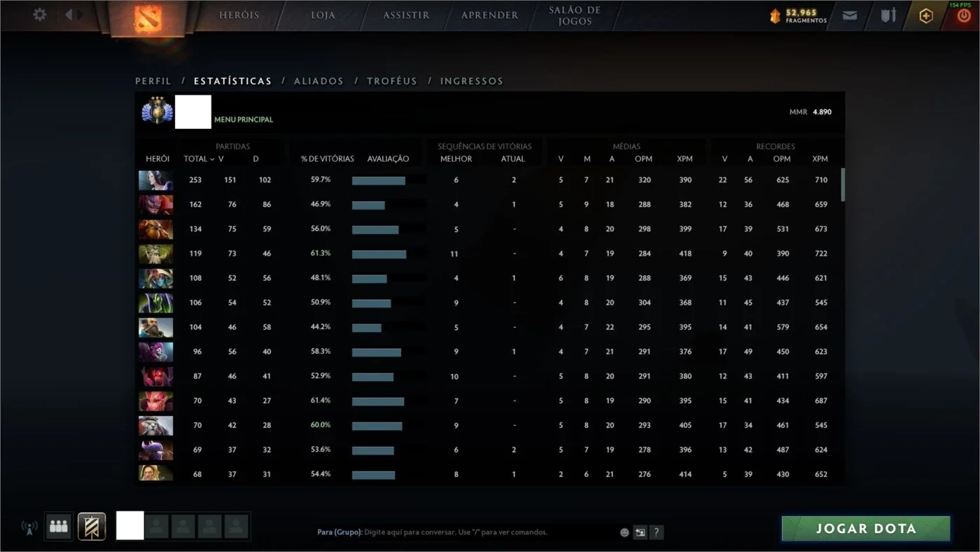Screen dimensions: 980x552
Task: Sort by D (defeats) column header
Action: tap(255, 159)
